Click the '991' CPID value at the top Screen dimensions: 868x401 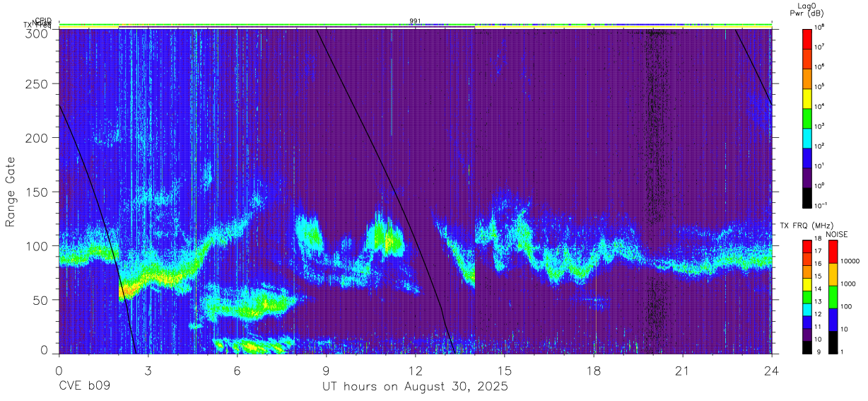point(415,21)
